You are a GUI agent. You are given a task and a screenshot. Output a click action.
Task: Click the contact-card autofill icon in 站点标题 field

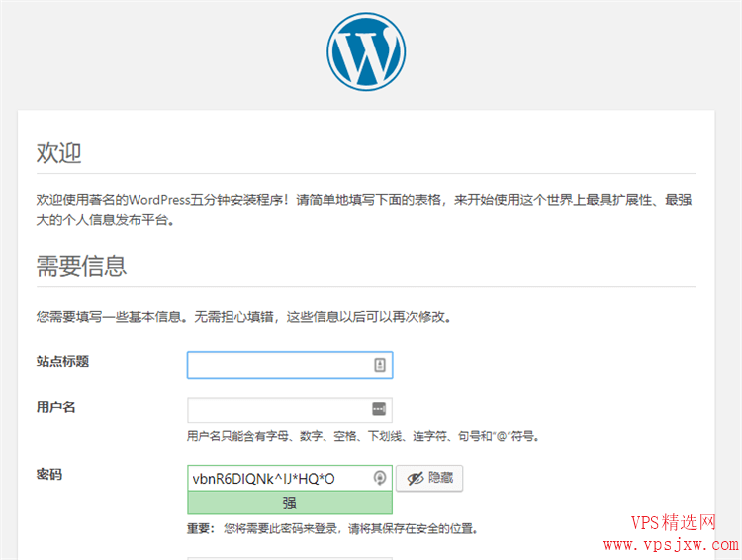click(x=380, y=365)
